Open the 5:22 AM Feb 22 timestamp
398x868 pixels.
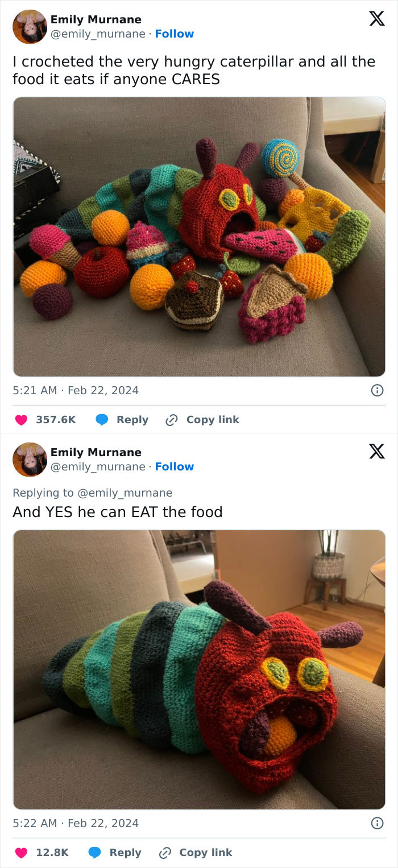76,823
